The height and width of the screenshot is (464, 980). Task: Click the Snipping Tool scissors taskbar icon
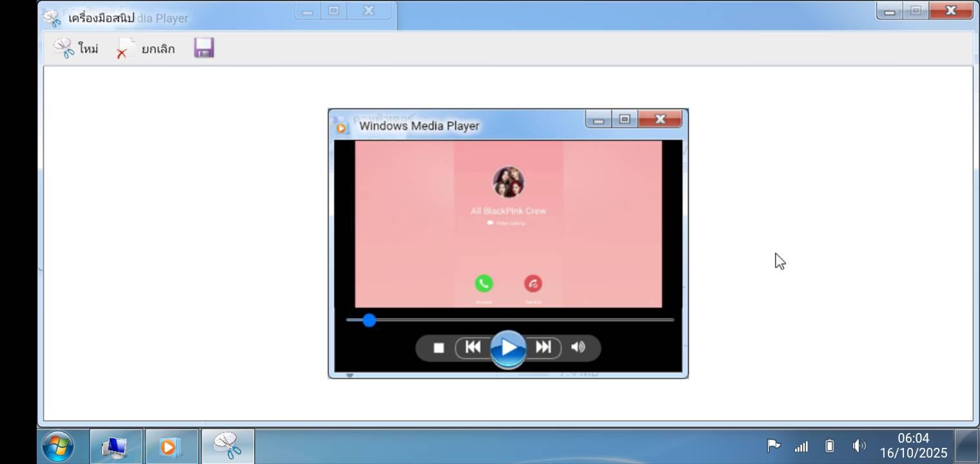coord(228,446)
